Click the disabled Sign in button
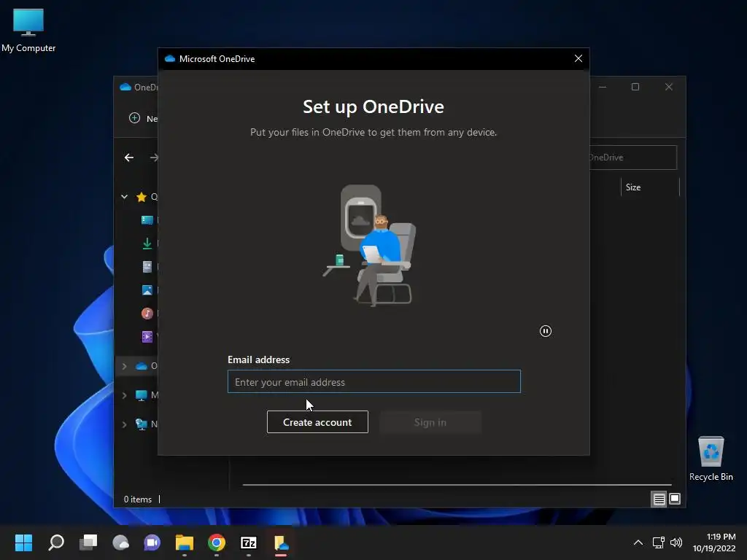 [430, 422]
